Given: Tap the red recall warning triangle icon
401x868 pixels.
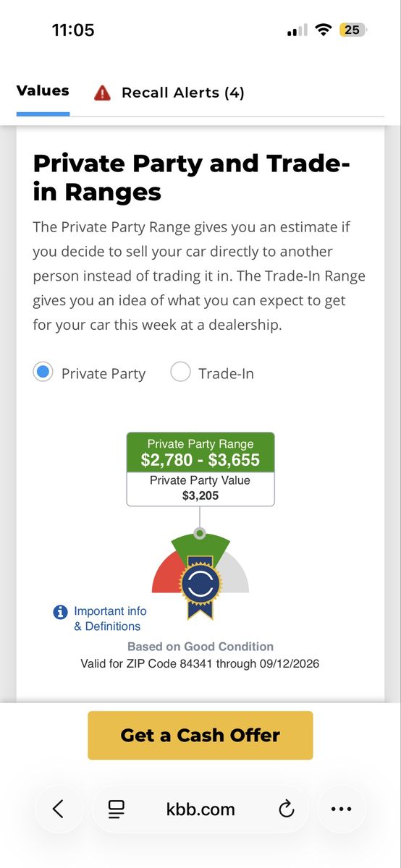Looking at the screenshot, I should [x=102, y=93].
